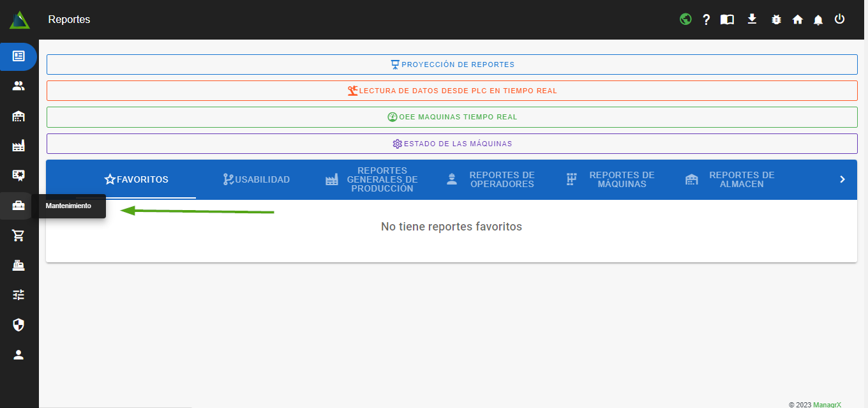Open the shield security sidebar icon
Viewport: 868px width, 408px height.
pos(19,326)
